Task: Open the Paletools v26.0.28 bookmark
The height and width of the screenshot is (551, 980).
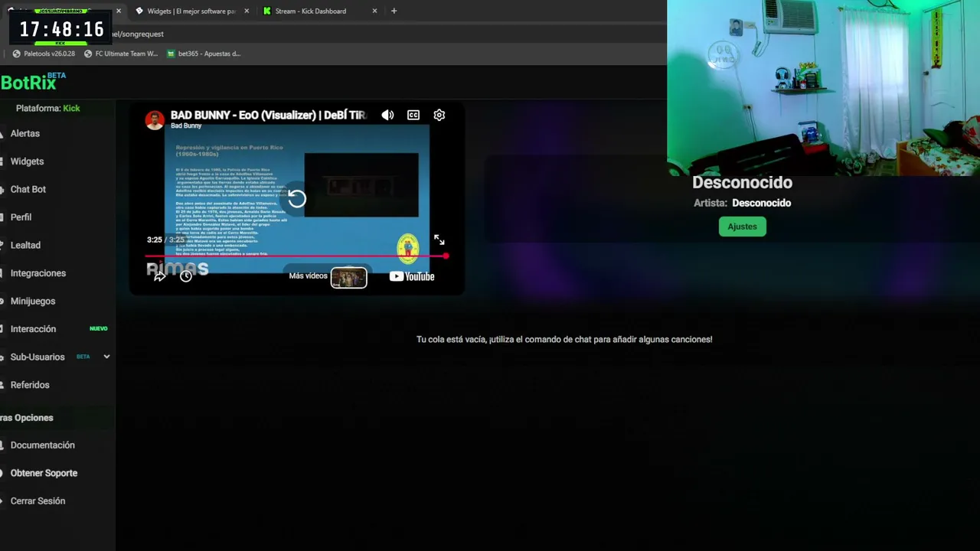Action: tap(44, 54)
